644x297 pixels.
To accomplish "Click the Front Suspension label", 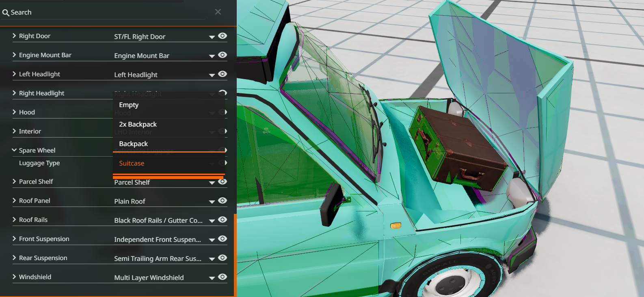I will tap(44, 239).
